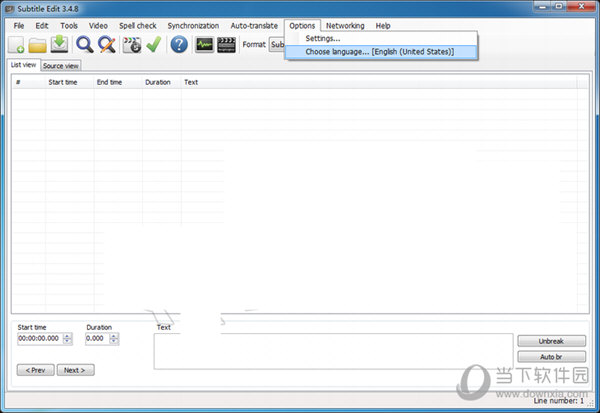Open the Networking menu
The width and height of the screenshot is (600, 413).
coord(345,26)
